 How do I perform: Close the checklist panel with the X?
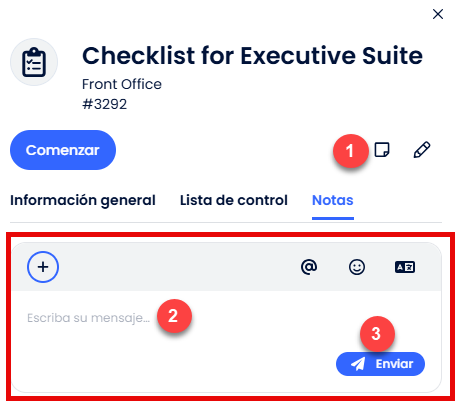(438, 14)
